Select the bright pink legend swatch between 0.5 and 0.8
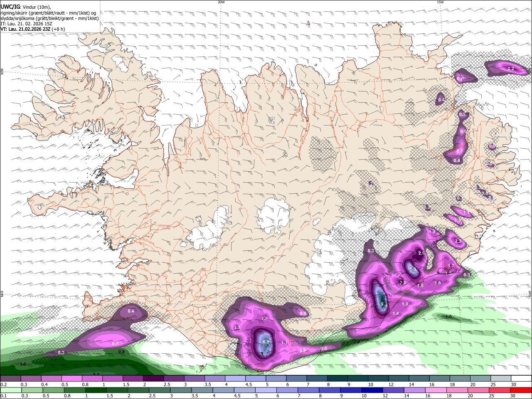The image size is (532, 399). tap(72, 379)
